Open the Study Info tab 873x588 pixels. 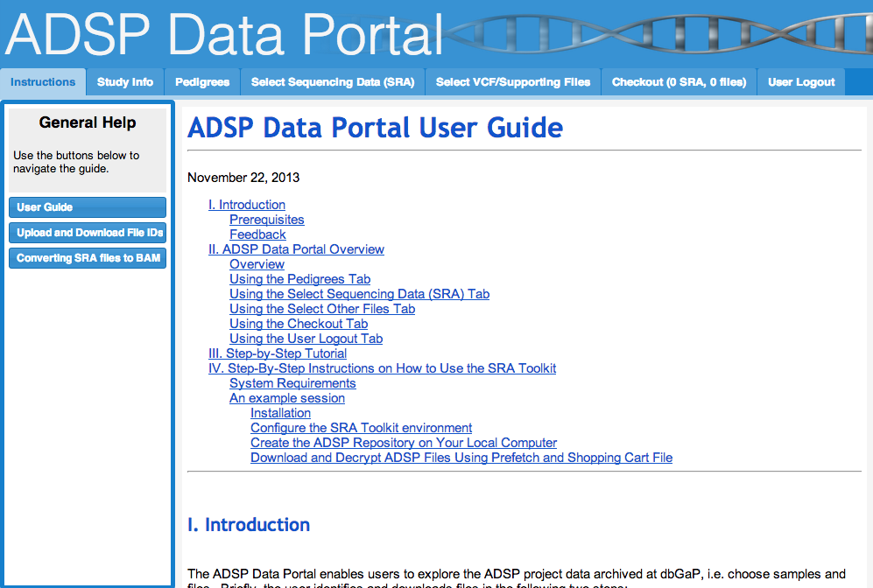point(124,81)
